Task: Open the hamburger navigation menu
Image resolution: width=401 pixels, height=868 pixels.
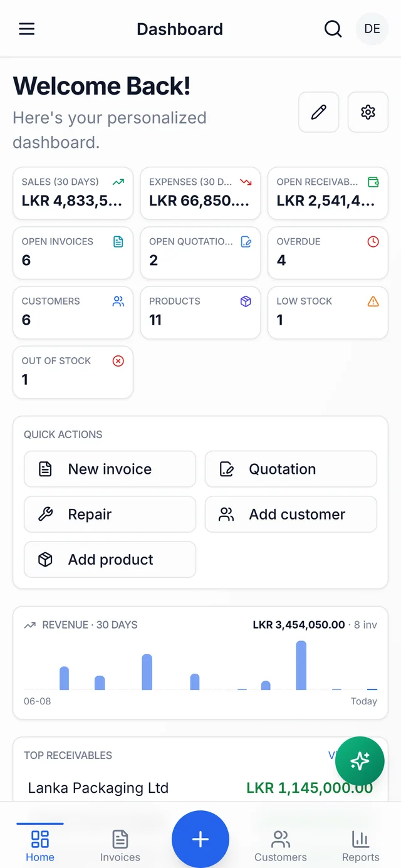Action: coord(27,29)
